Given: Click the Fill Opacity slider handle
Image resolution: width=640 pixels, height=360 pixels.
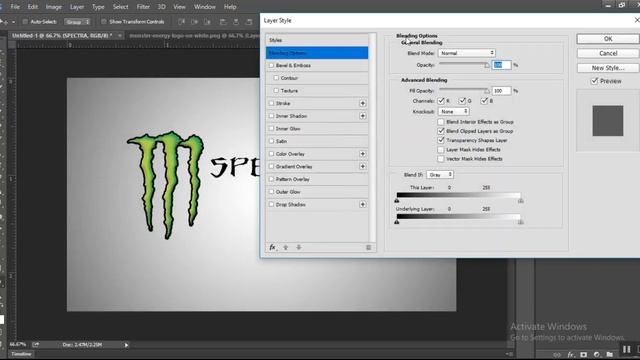Looking at the screenshot, I should coord(487,91).
